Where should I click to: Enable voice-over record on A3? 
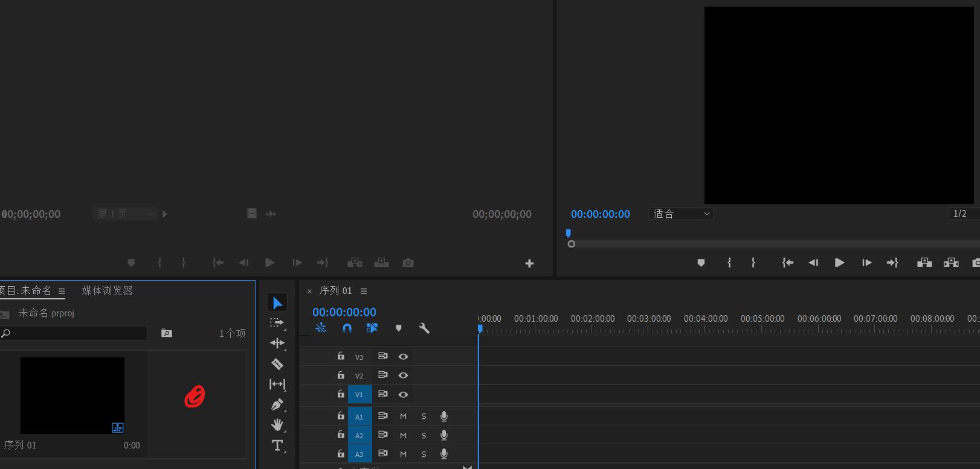pos(444,453)
